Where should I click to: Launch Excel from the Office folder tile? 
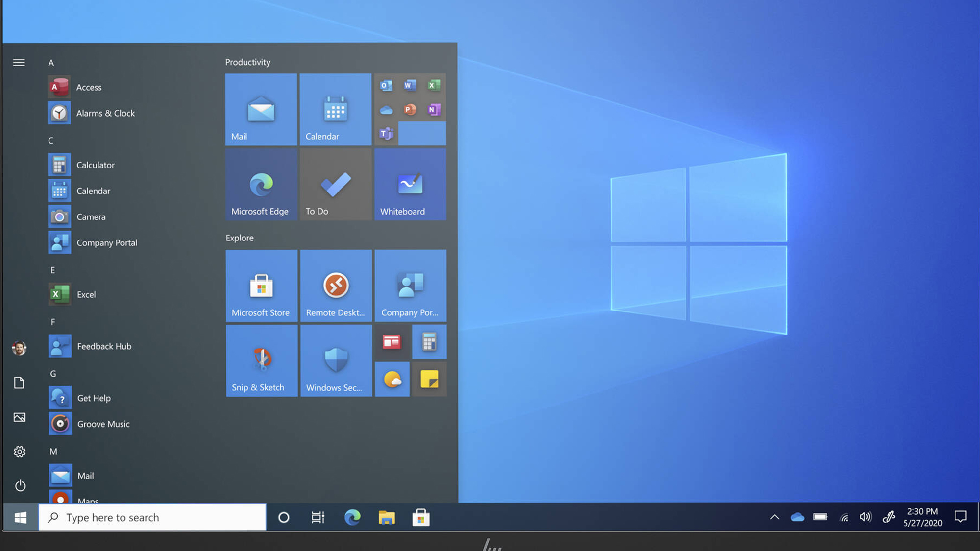tap(434, 86)
